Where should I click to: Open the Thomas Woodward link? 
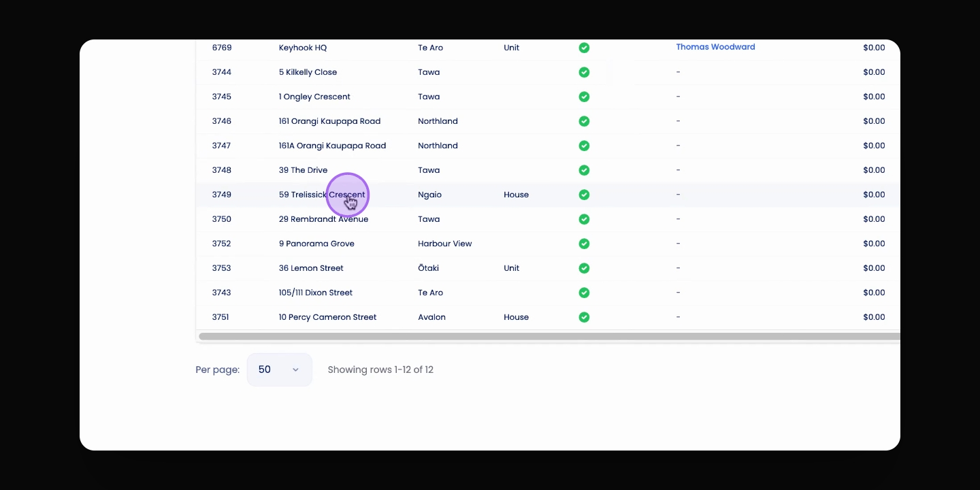715,47
